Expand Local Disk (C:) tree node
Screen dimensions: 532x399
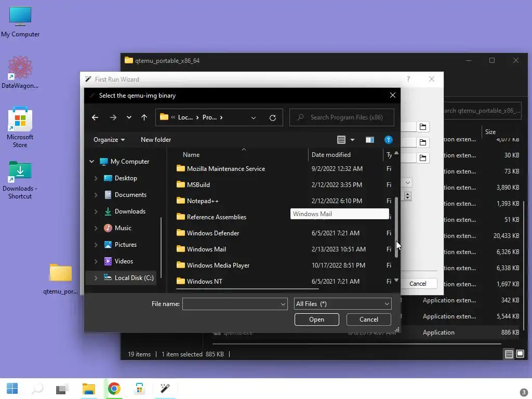[x=96, y=278]
